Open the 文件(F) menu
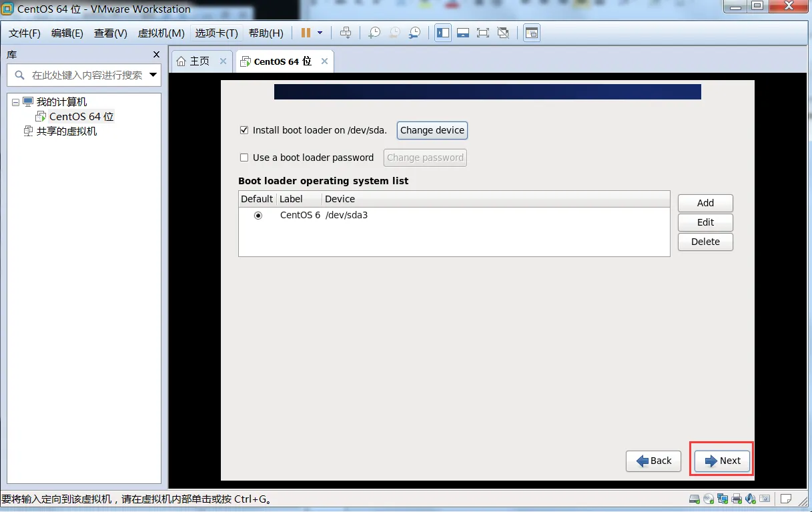This screenshot has width=812, height=512. (x=24, y=33)
